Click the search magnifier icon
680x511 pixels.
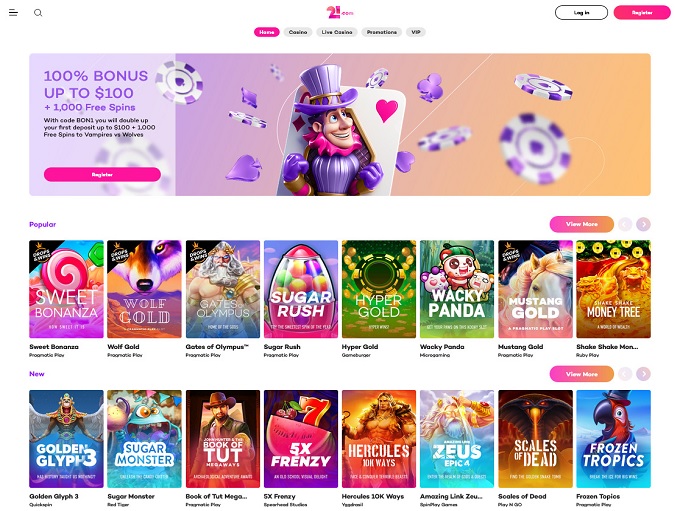pyautogui.click(x=38, y=13)
